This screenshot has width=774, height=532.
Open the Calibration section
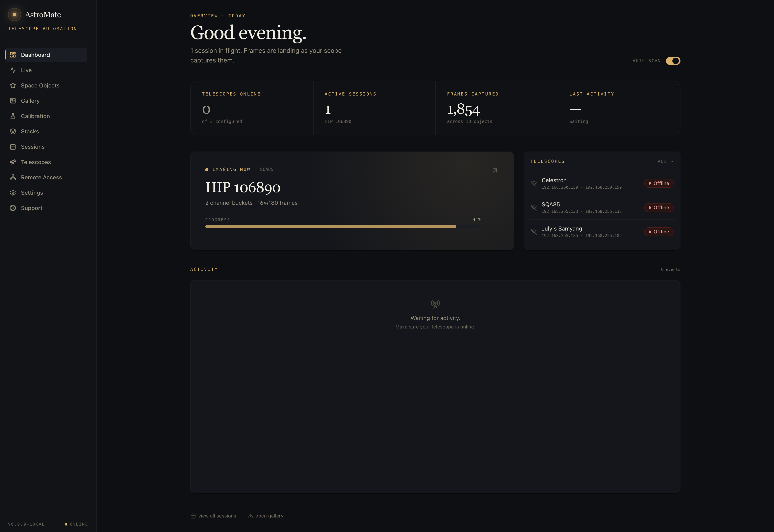coord(46,116)
